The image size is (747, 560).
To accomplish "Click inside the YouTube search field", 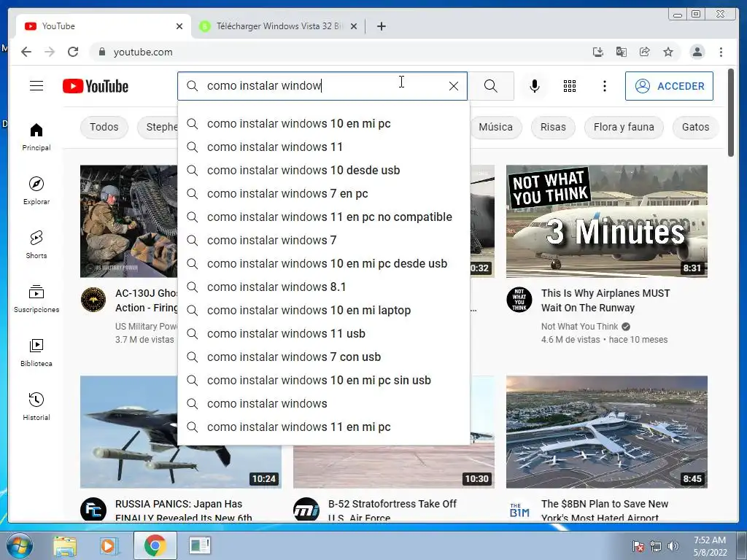I will (322, 86).
